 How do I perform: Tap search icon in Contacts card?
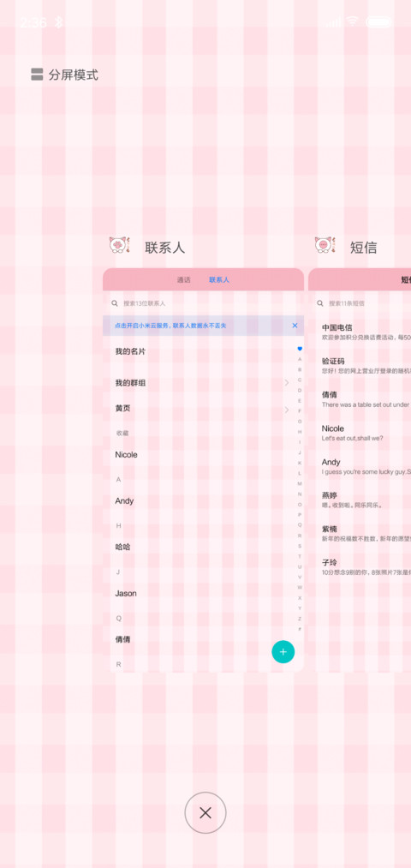point(115,303)
